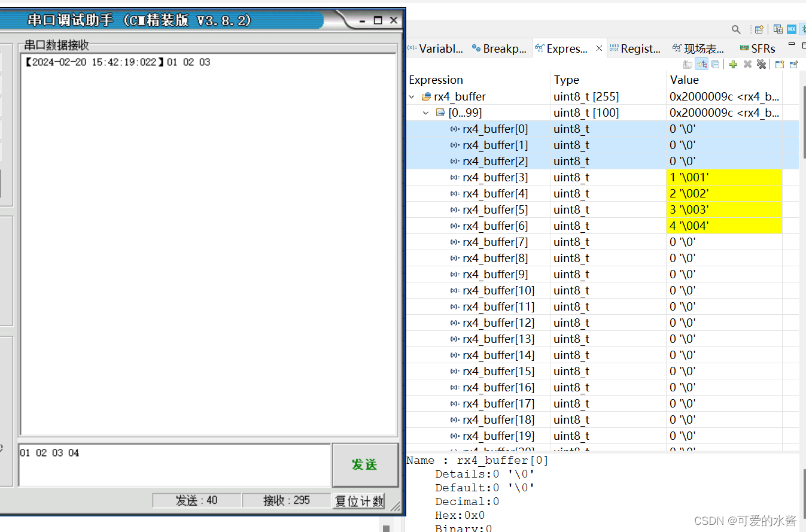
Task: Click the Pin to Debug Context icon
Action: (x=794, y=64)
